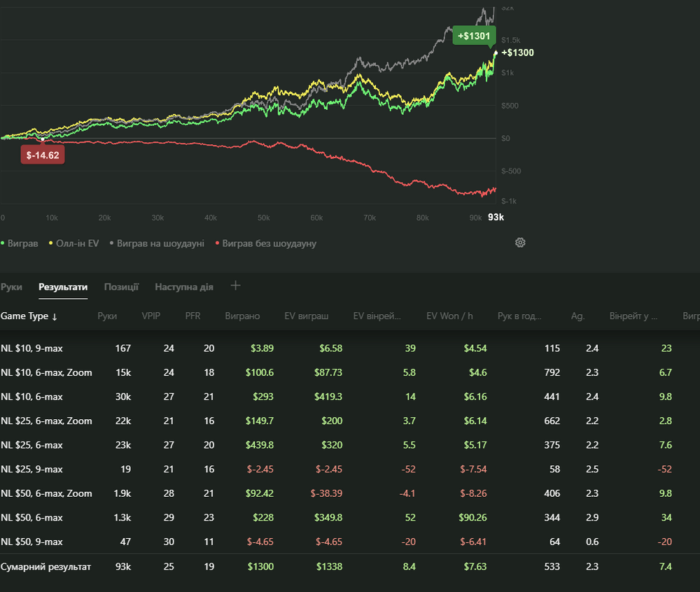Click the Сумарний результат totals row

click(x=45, y=567)
